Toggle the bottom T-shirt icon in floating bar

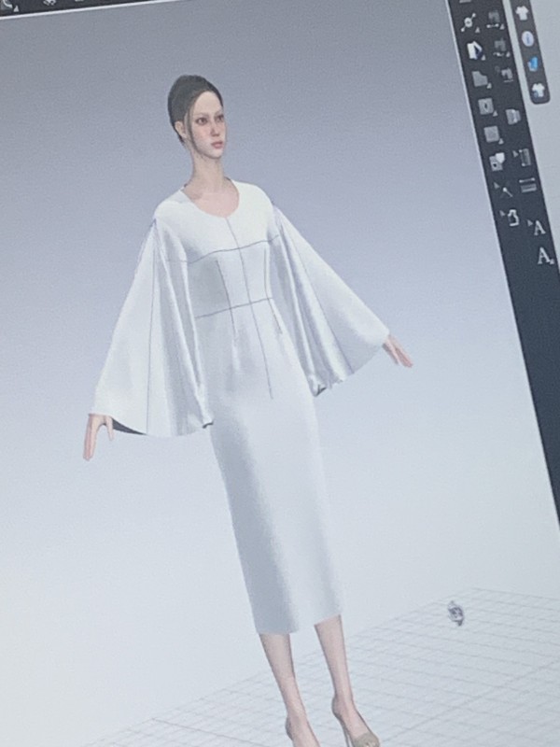[538, 91]
